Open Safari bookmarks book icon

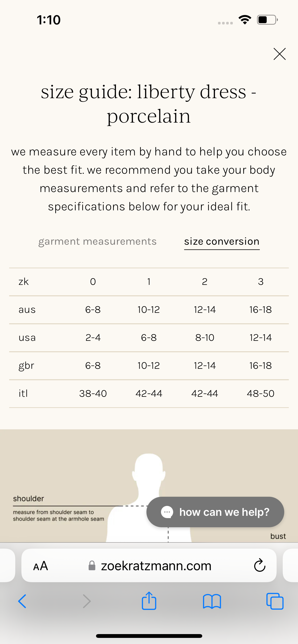click(212, 601)
